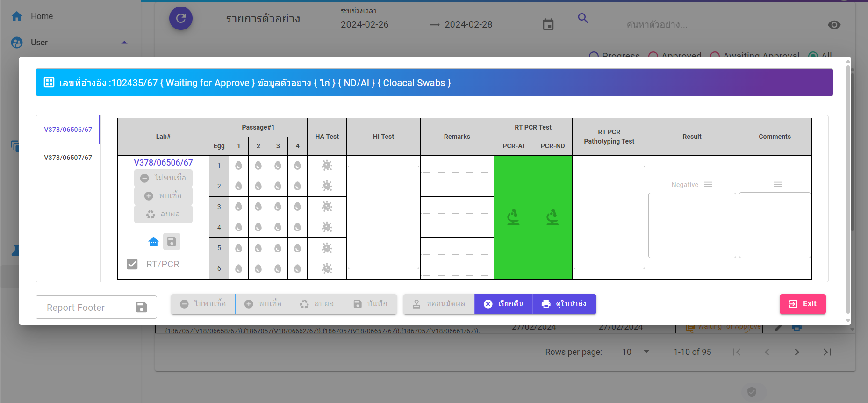This screenshot has height=403, width=868.
Task: Click the Result text area
Action: (x=692, y=225)
